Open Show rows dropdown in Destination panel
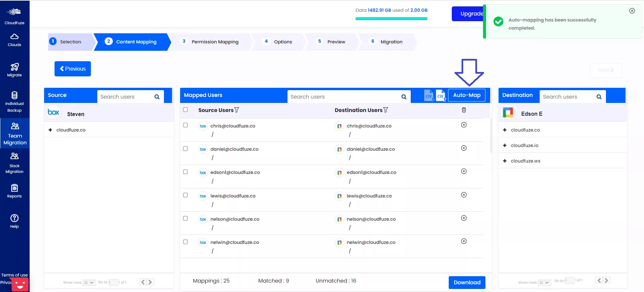Screen dimensions: 644x292 (x=544, y=283)
